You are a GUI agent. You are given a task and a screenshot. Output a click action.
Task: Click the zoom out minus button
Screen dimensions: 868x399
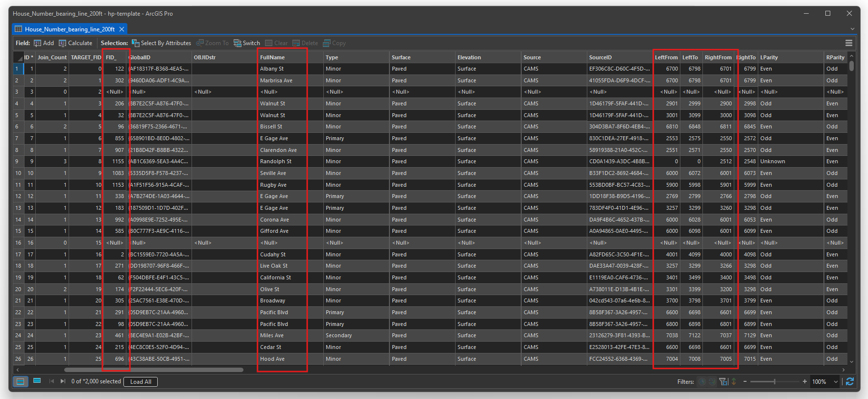(745, 382)
